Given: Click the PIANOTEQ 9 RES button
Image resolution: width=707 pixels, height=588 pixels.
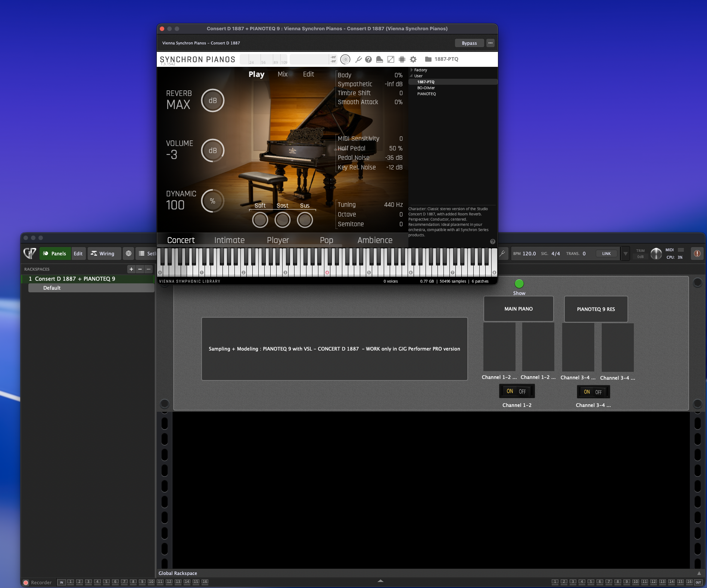Looking at the screenshot, I should tap(596, 309).
